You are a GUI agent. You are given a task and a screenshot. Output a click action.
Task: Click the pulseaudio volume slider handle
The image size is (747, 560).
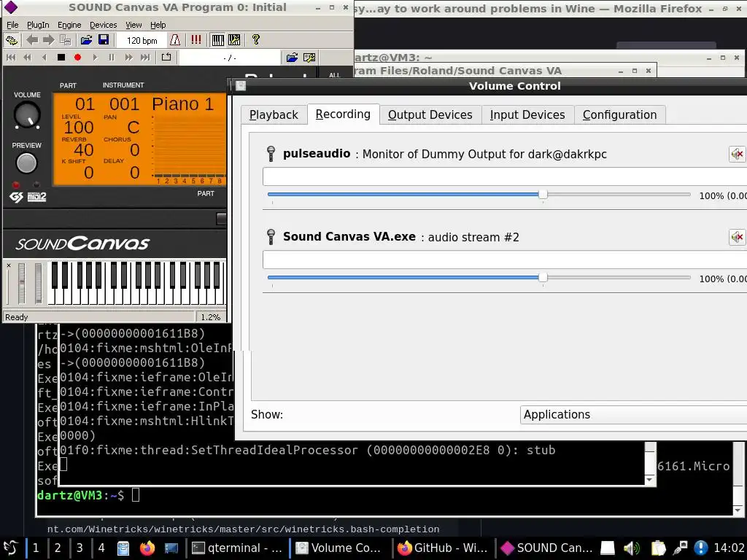pyautogui.click(x=543, y=194)
